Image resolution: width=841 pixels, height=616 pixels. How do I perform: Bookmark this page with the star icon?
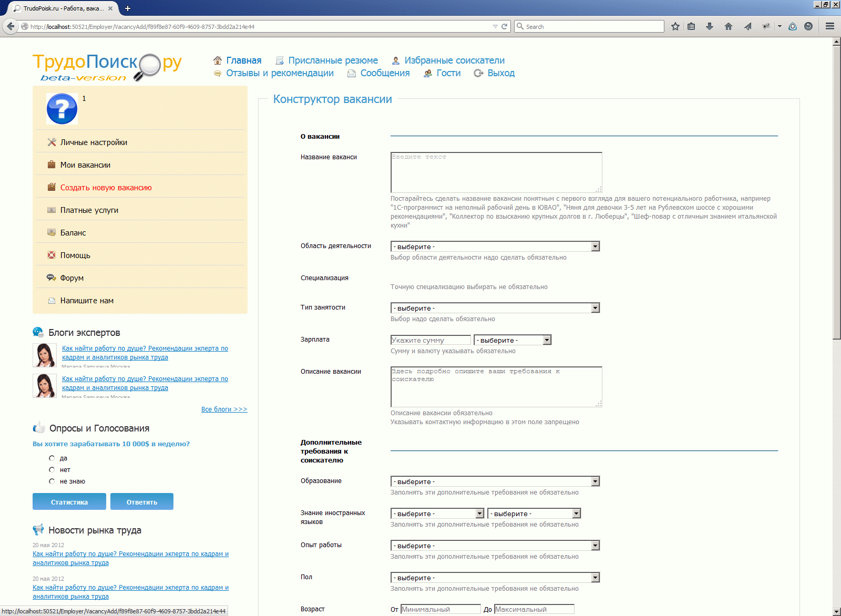coord(675,26)
